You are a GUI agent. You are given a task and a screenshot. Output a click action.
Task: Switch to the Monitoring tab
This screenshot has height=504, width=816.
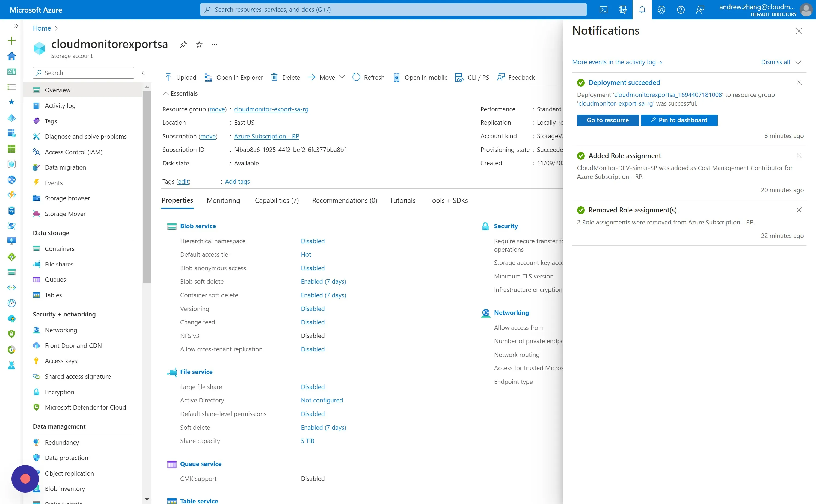tap(223, 200)
